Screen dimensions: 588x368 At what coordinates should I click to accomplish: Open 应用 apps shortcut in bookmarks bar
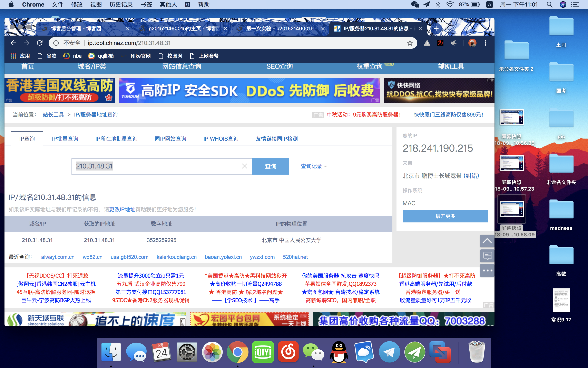click(x=20, y=56)
